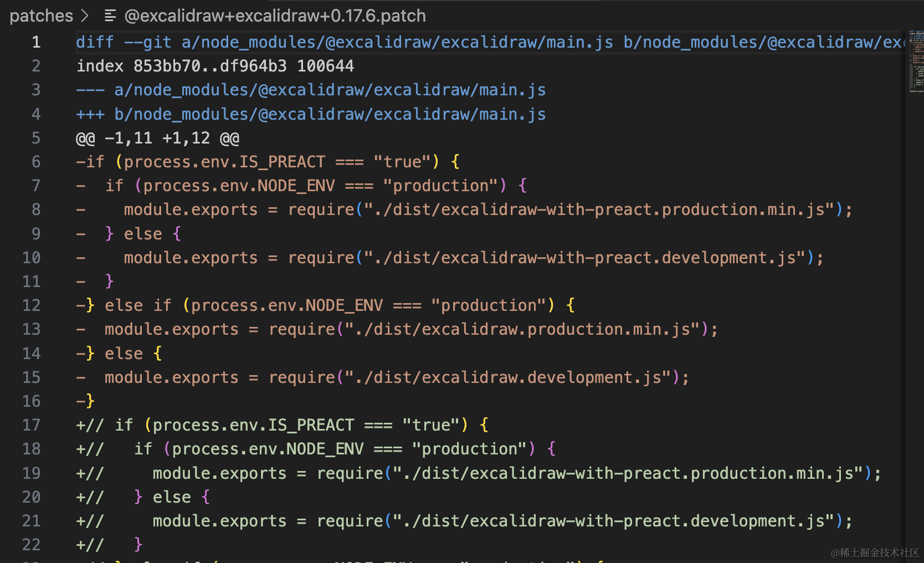Image resolution: width=924 pixels, height=563 pixels.
Task: Click 'NODE_ENV' on added line 18
Action: 326,449
